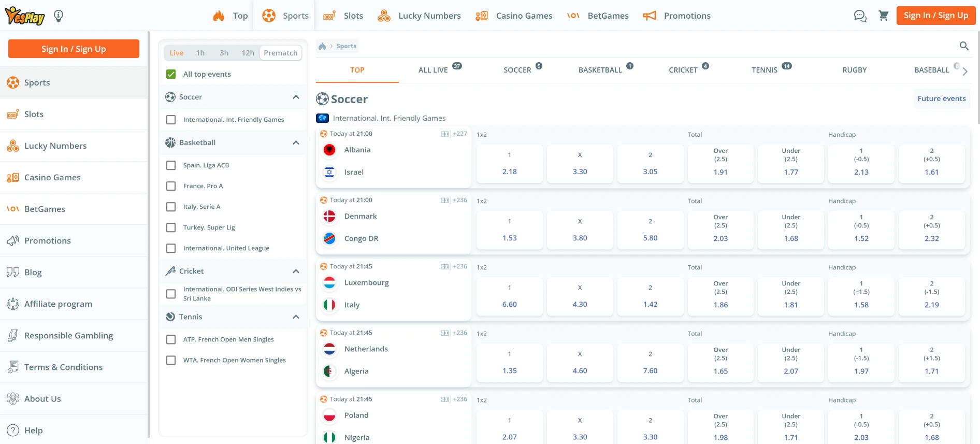980x444 pixels.
Task: Open Future events link
Action: tap(942, 98)
